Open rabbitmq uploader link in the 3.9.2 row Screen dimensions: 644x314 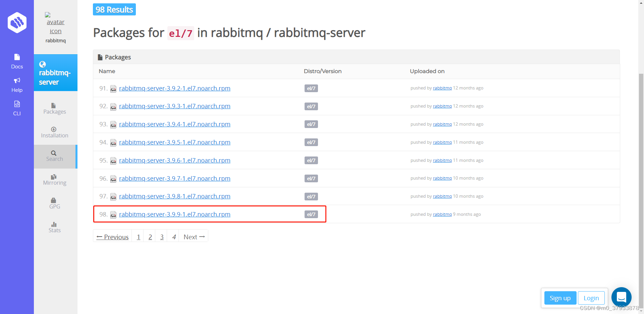click(442, 88)
